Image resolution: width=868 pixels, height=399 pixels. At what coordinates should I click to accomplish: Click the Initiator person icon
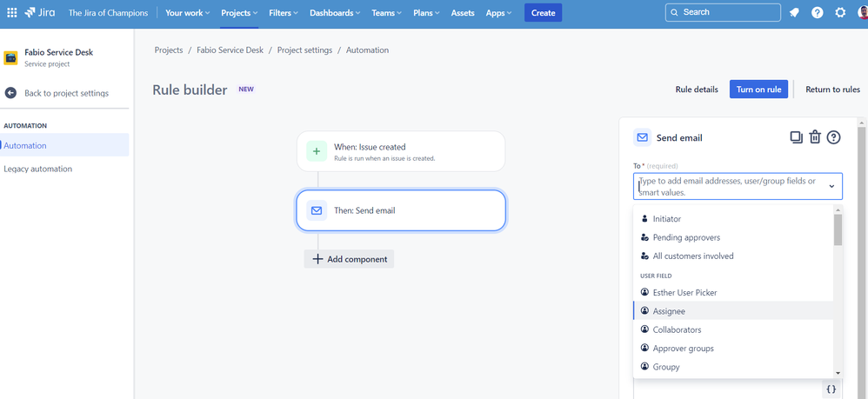644,218
